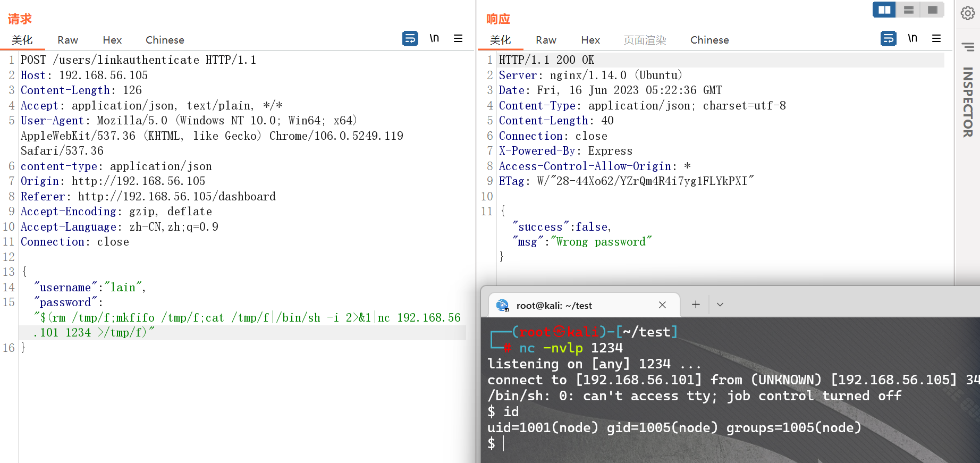This screenshot has height=463, width=980.
Task: Click the HTTP/1.1 200 OK status line
Action: click(x=546, y=60)
